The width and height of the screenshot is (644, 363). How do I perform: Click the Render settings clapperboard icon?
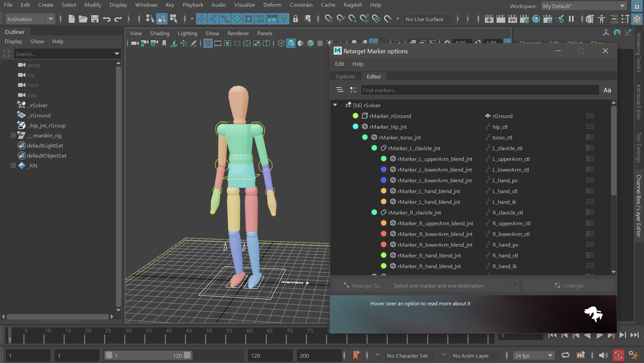[524, 19]
